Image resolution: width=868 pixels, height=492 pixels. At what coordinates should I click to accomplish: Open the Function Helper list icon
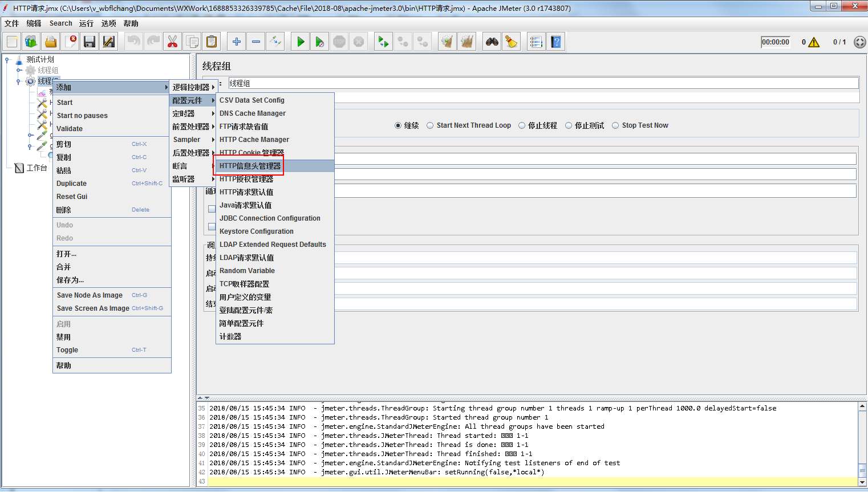point(537,42)
